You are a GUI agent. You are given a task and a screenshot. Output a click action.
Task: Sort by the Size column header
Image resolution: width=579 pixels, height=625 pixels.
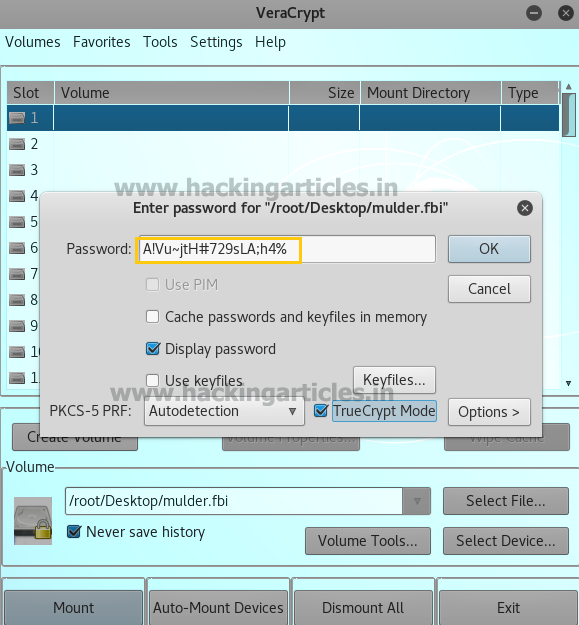(325, 93)
